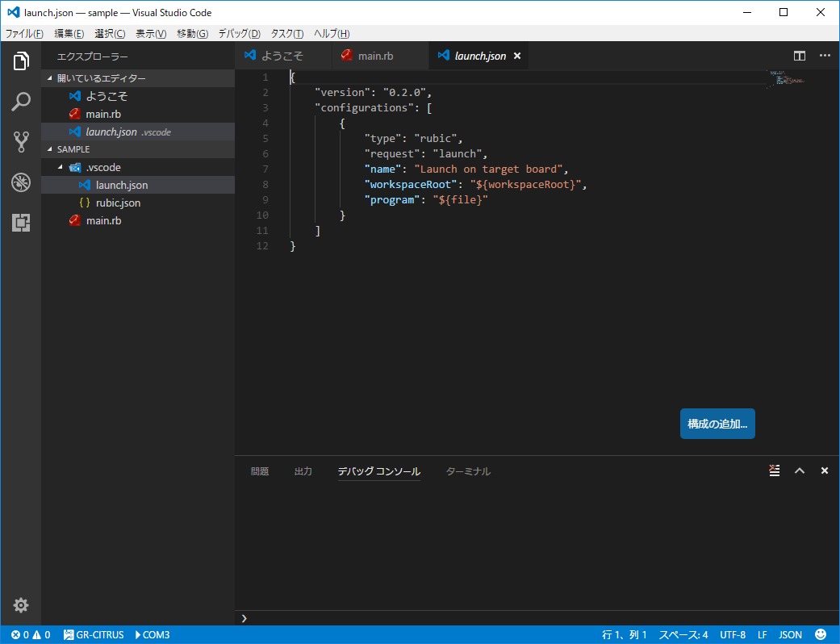Select the launch.json editor tab
This screenshot has height=644, width=840.
[479, 56]
